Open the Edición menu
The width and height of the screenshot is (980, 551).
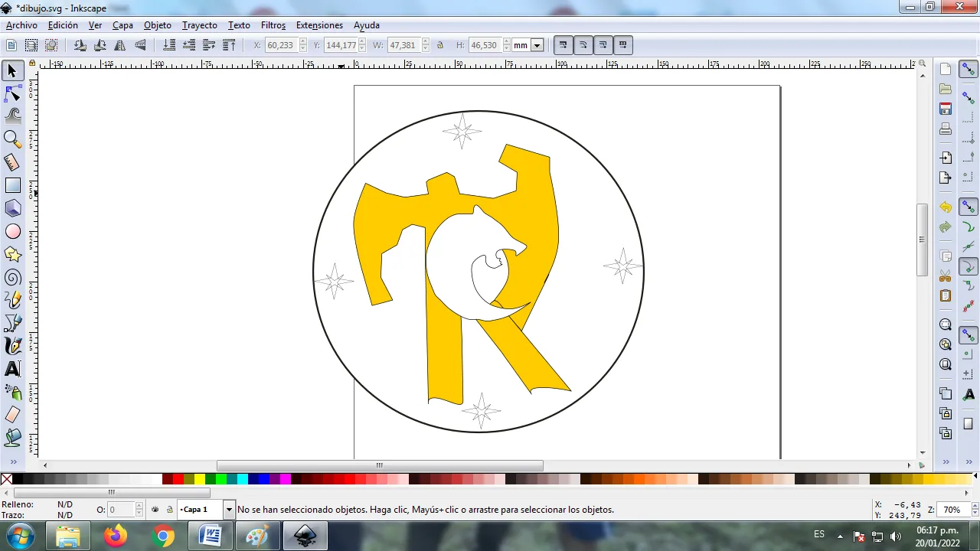63,25
